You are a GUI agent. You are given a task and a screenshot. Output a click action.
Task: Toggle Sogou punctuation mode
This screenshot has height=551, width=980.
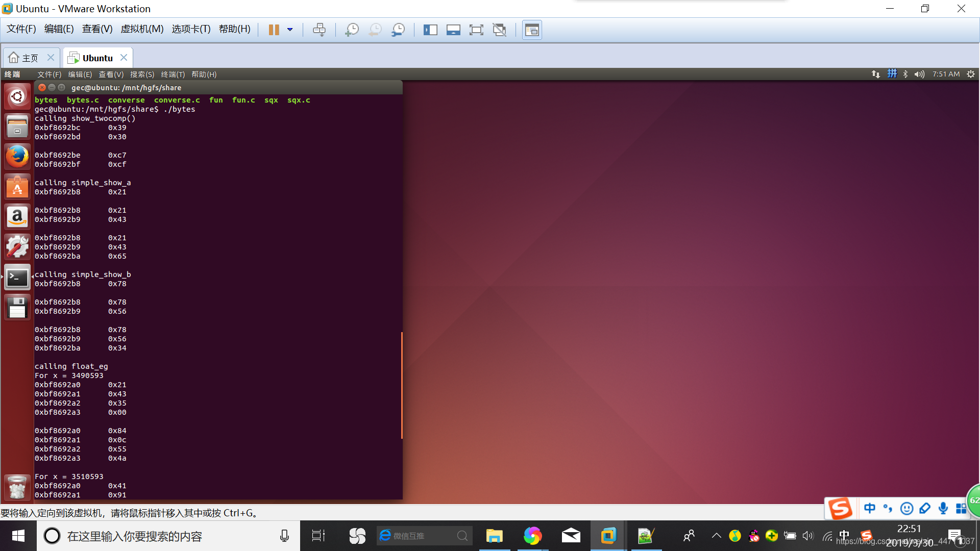click(888, 508)
